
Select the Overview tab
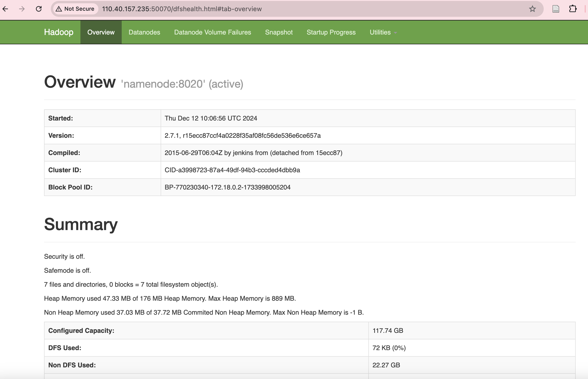(101, 32)
